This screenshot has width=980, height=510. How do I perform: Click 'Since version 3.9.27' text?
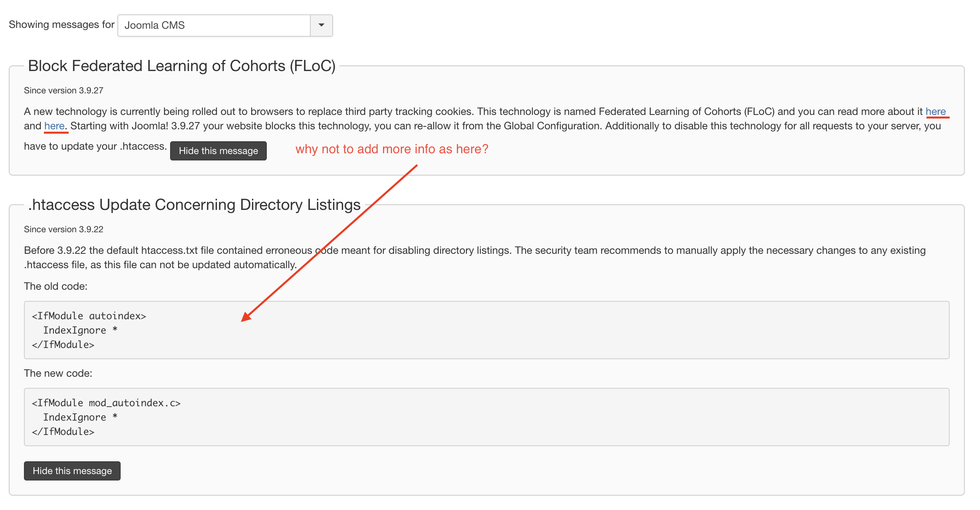click(63, 91)
